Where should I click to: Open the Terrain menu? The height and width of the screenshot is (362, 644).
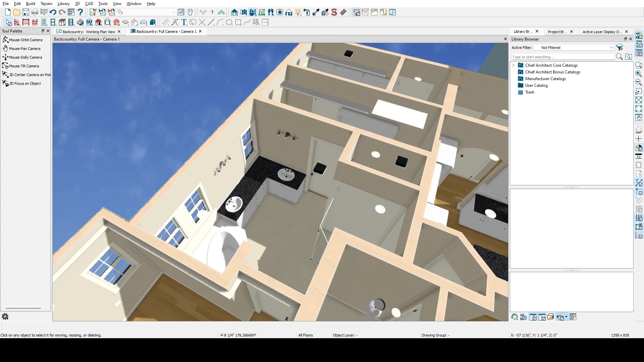pyautogui.click(x=46, y=4)
